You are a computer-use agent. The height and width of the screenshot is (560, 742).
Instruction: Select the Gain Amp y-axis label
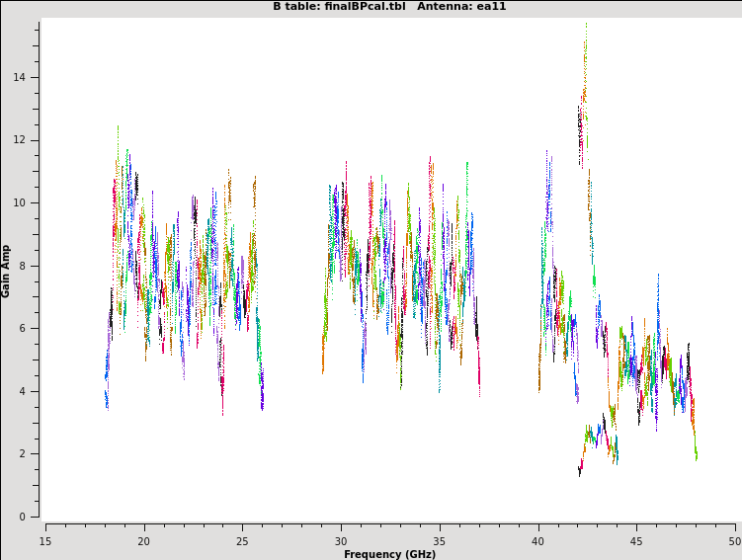click(x=6, y=271)
